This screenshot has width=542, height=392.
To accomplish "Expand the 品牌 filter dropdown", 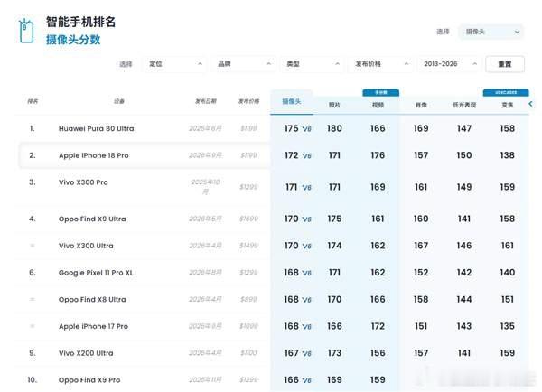I will [243, 64].
